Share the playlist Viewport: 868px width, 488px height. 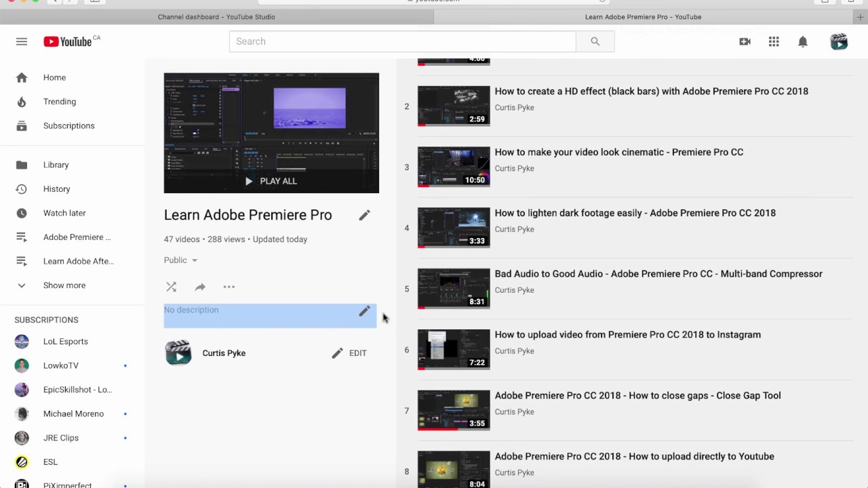(x=200, y=287)
